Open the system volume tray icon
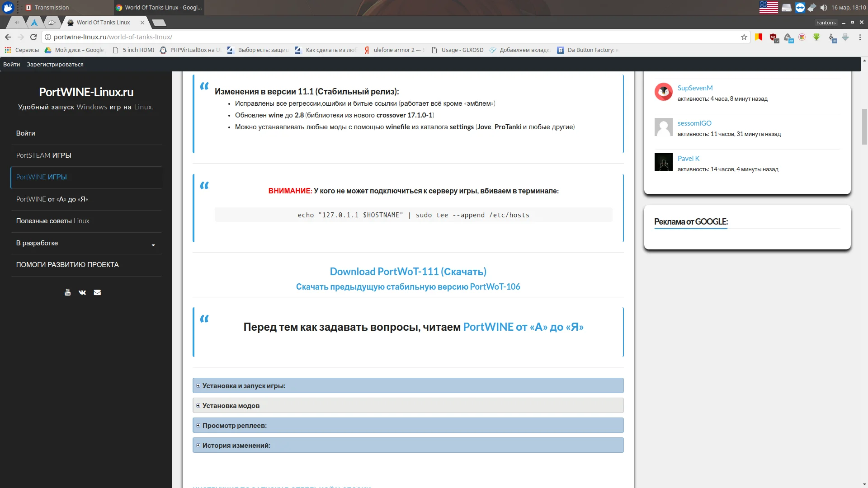The height and width of the screenshot is (488, 868). coord(824,8)
